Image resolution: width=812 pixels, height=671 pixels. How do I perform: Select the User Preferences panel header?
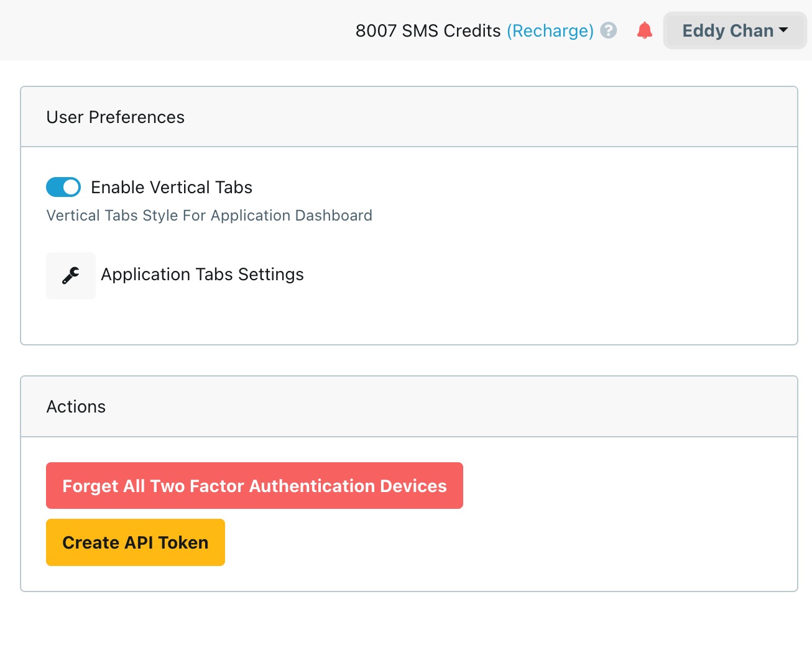click(115, 117)
